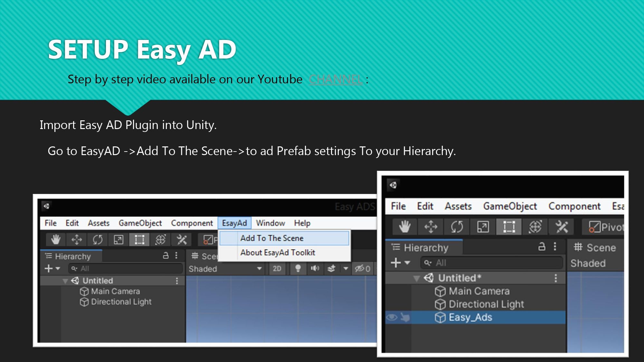Collapse the Untitled* scene tree
Image resolution: width=644 pixels, height=362 pixels.
(x=416, y=278)
